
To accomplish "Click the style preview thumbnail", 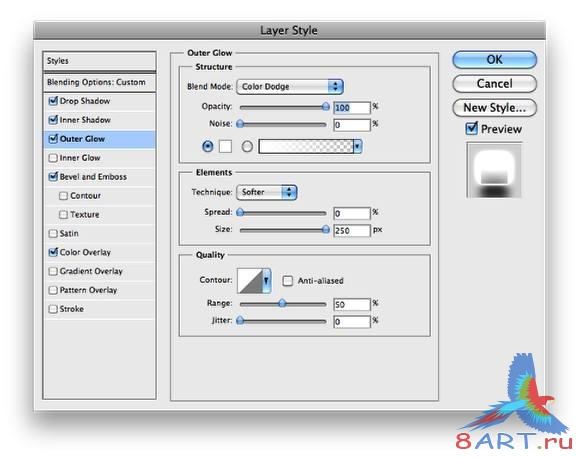I will click(x=494, y=170).
